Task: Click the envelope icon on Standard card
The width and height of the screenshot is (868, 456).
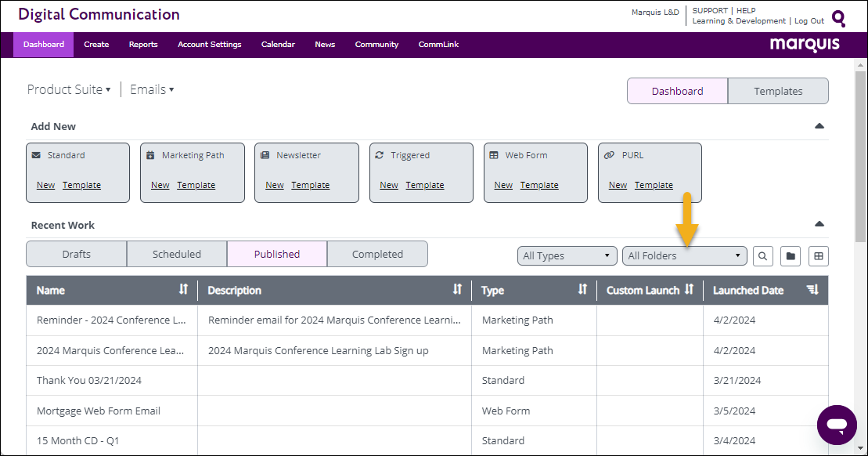Action: [37, 155]
